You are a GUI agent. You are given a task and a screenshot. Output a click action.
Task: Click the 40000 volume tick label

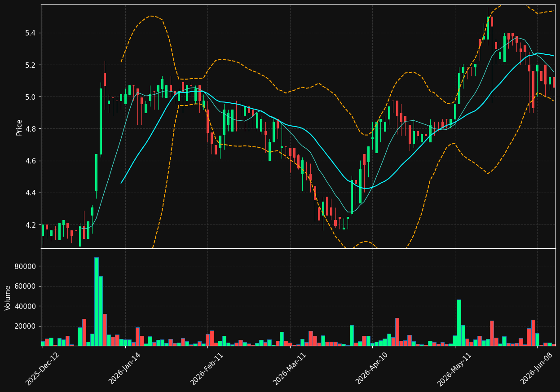click(25, 306)
